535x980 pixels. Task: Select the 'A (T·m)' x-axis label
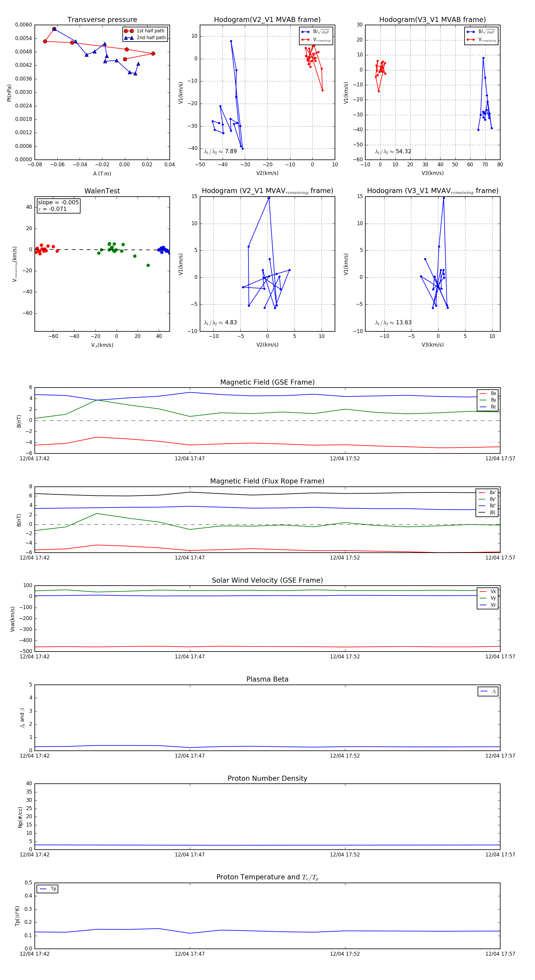(102, 174)
